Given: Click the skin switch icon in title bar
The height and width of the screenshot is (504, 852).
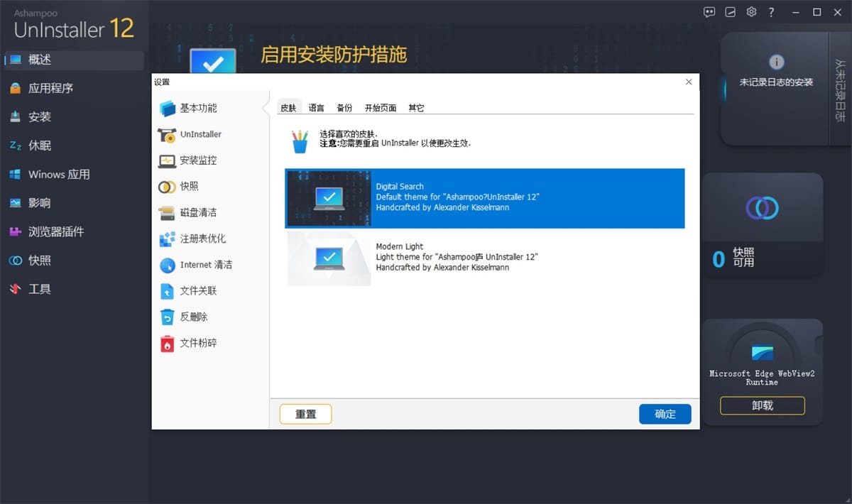Looking at the screenshot, I should [730, 12].
